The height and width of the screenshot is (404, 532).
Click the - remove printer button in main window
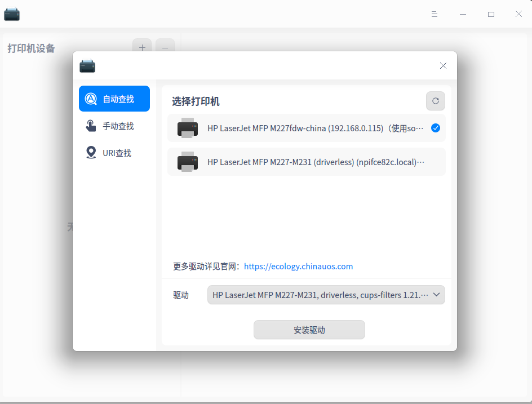165,49
